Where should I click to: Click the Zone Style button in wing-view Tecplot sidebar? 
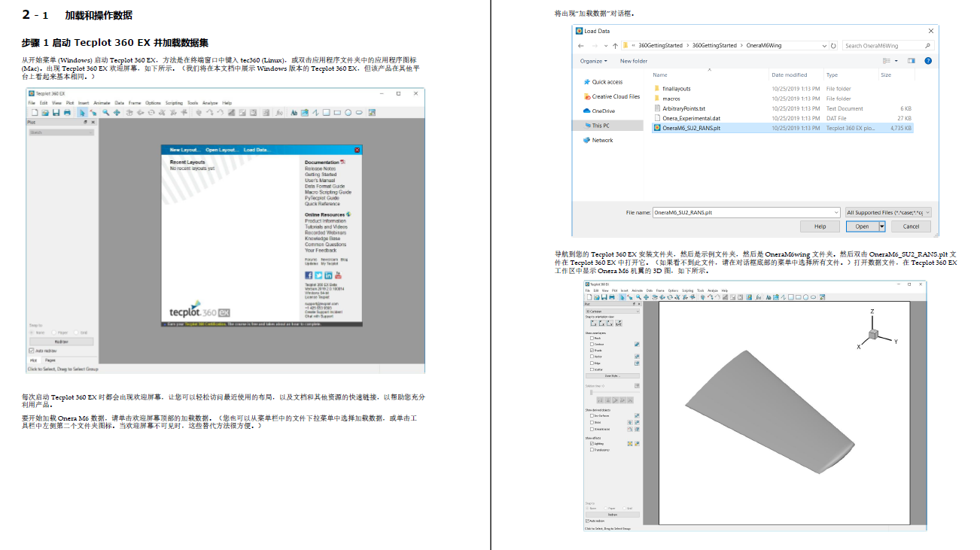(x=613, y=375)
